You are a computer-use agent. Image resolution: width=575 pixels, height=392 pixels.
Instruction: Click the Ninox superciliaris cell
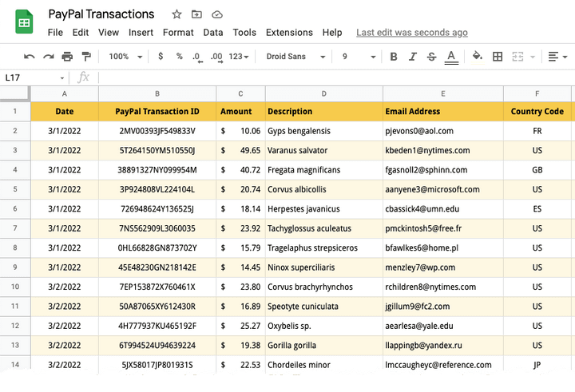pos(323,267)
